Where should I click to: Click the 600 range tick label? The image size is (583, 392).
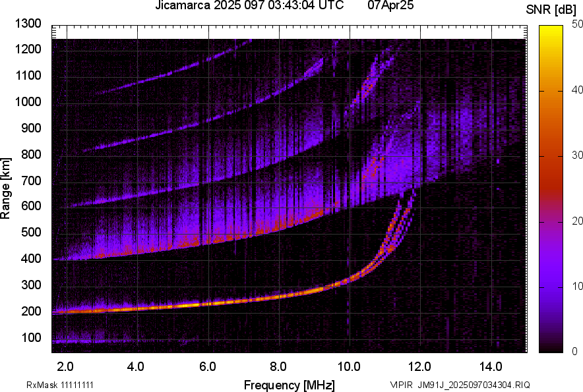coord(31,206)
